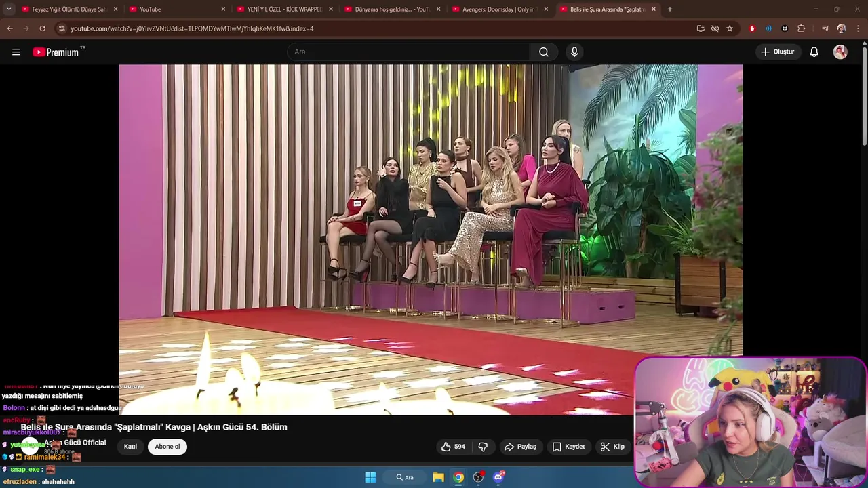This screenshot has height=488, width=868.
Task: Click the taskbar Ara search box
Action: click(x=405, y=477)
